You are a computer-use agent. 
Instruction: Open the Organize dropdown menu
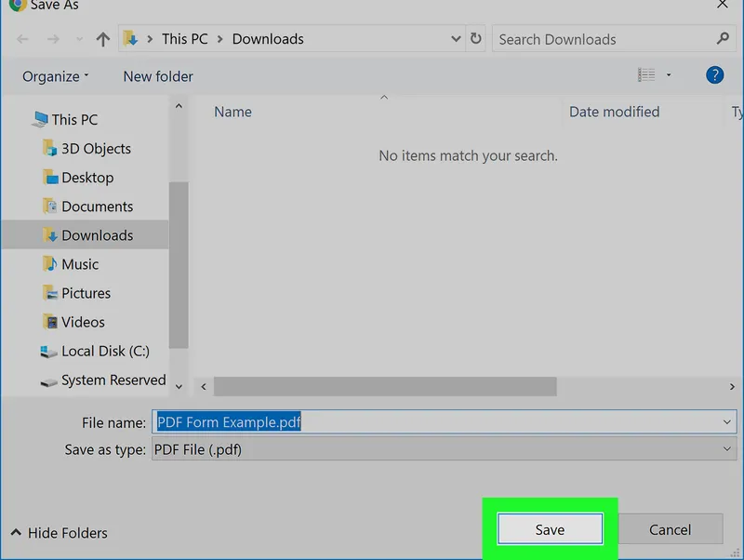(54, 75)
